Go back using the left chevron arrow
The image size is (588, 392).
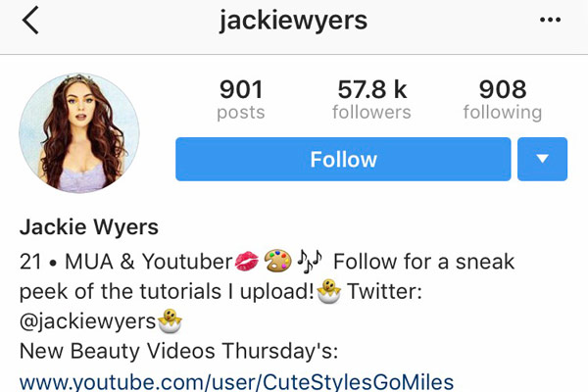click(x=30, y=21)
